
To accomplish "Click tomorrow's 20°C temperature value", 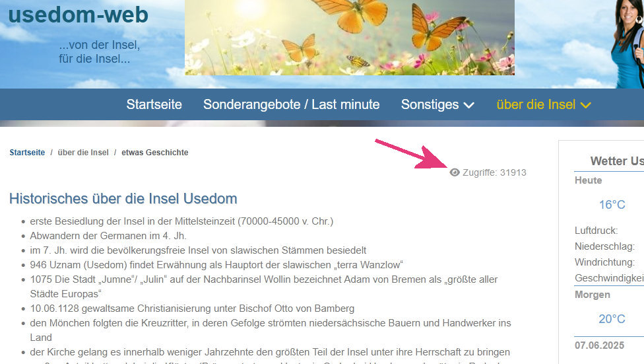I will (612, 319).
